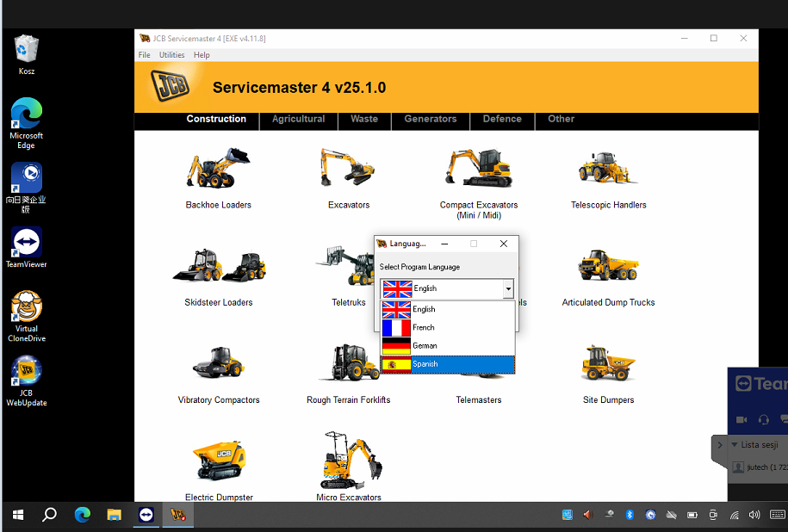Image resolution: width=788 pixels, height=532 pixels.
Task: Select the Microsoft Edge desktop shortcut
Action: pos(26,123)
